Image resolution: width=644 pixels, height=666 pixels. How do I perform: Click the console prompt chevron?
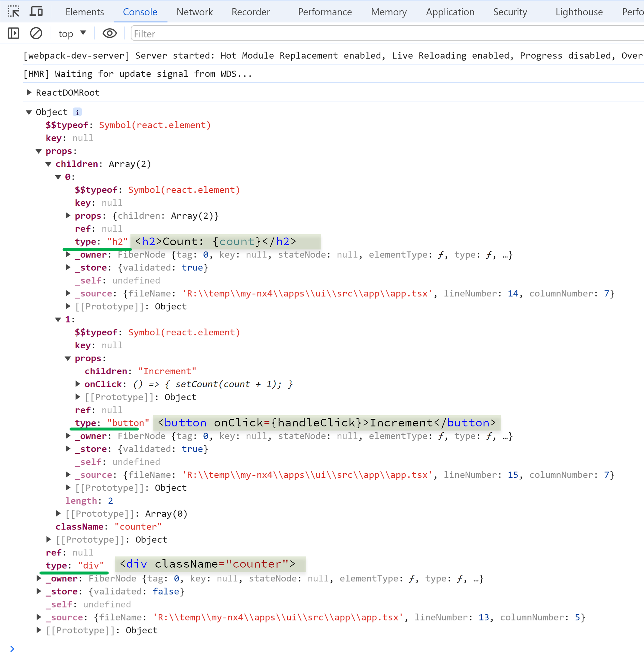12,649
